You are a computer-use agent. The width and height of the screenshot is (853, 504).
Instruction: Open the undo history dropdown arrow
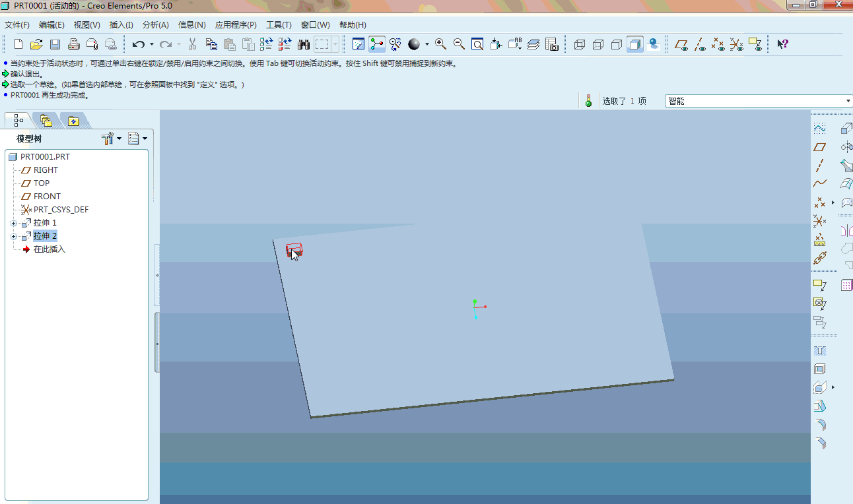[x=152, y=44]
